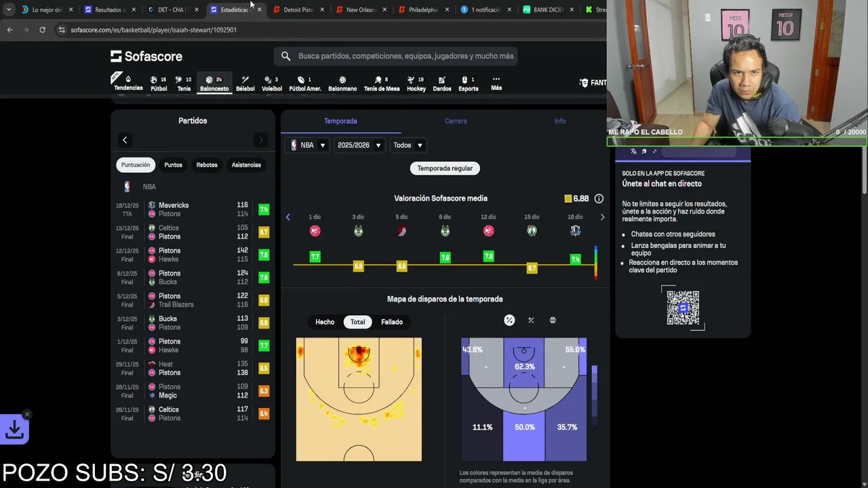The image size is (868, 488).
Task: Open the Todos filter dropdown
Action: pyautogui.click(x=408, y=145)
